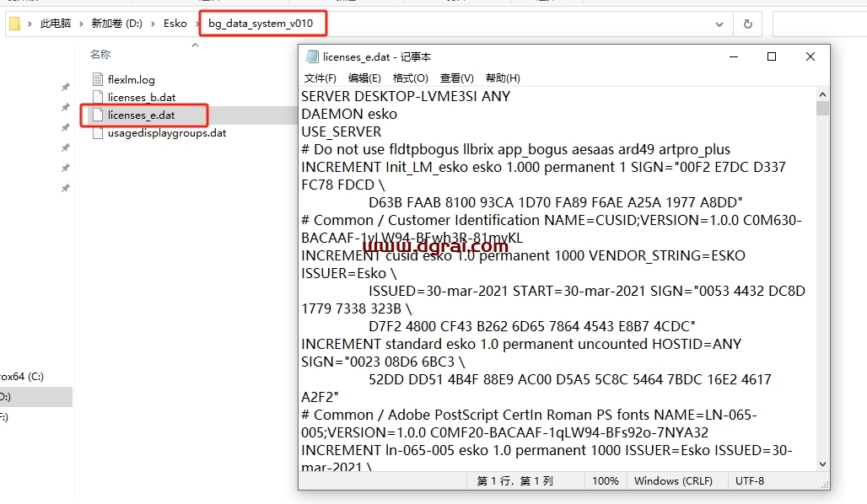Sort files by the 名称 column header
The width and height of the screenshot is (867, 504).
pyautogui.click(x=100, y=54)
